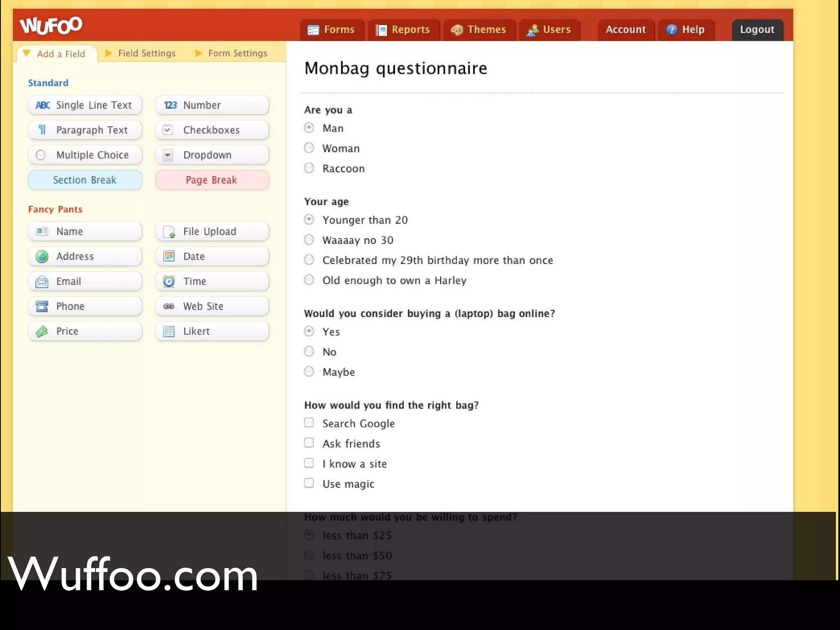Choose Waaaay no 30 age option
Viewport: 840px width, 630px height.
pyautogui.click(x=309, y=240)
